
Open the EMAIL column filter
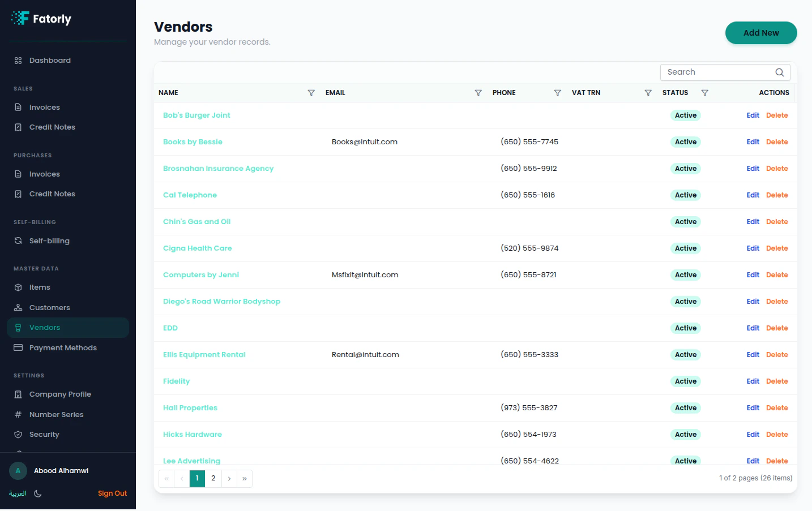(x=478, y=93)
